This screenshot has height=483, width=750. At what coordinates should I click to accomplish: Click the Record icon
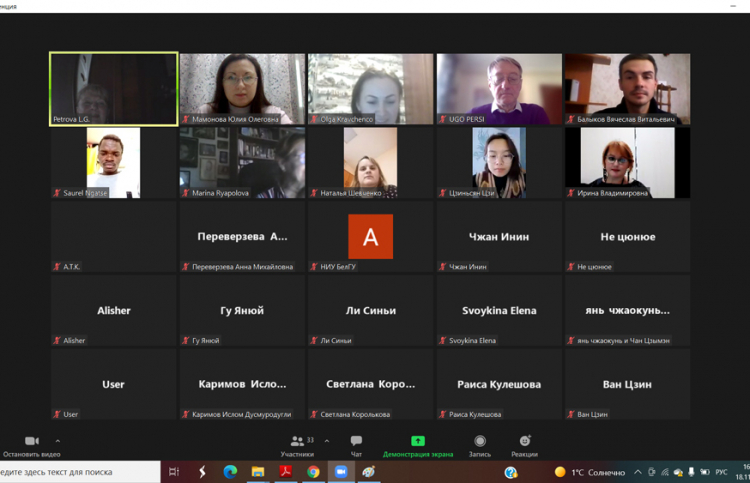tap(480, 443)
